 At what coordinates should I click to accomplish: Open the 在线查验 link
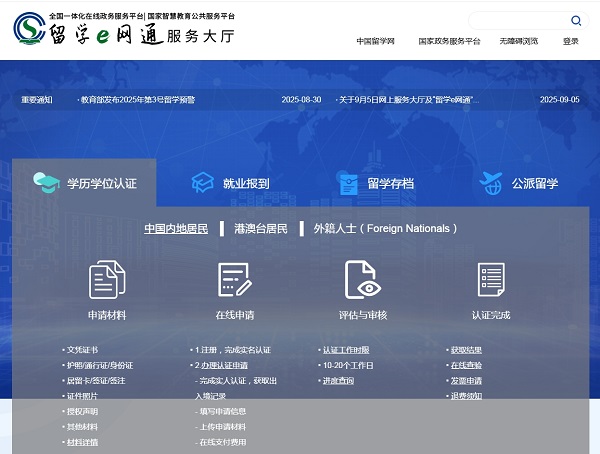pyautogui.click(x=466, y=365)
